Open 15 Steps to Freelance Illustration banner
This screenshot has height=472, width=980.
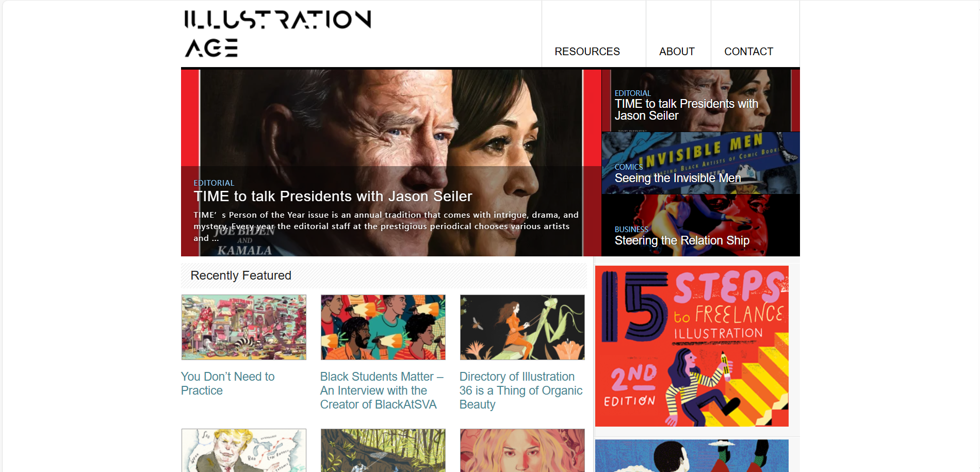(x=692, y=346)
